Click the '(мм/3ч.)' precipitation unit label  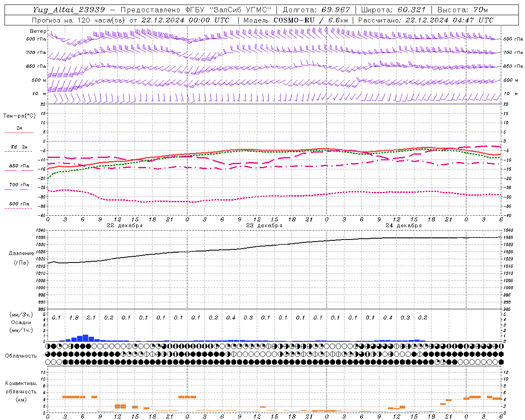tap(21, 315)
